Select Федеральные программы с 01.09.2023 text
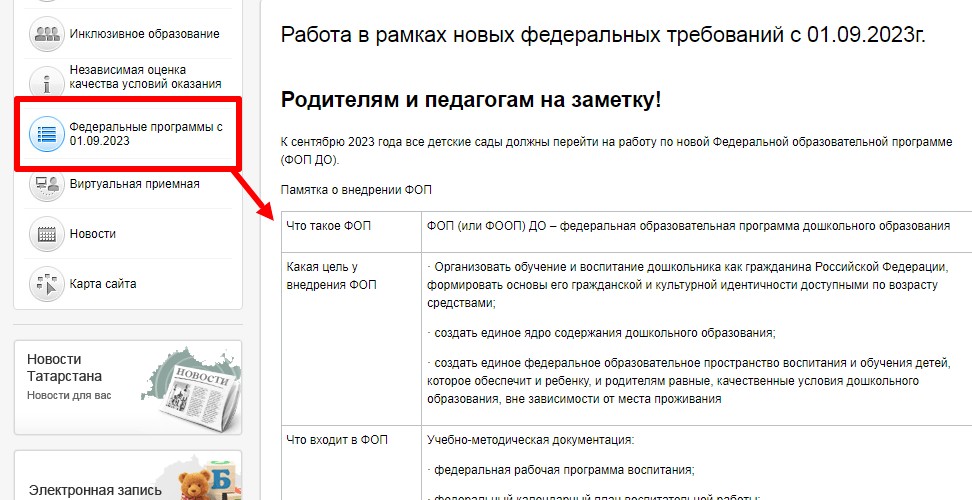Screen dimensions: 972x500 tap(145, 134)
